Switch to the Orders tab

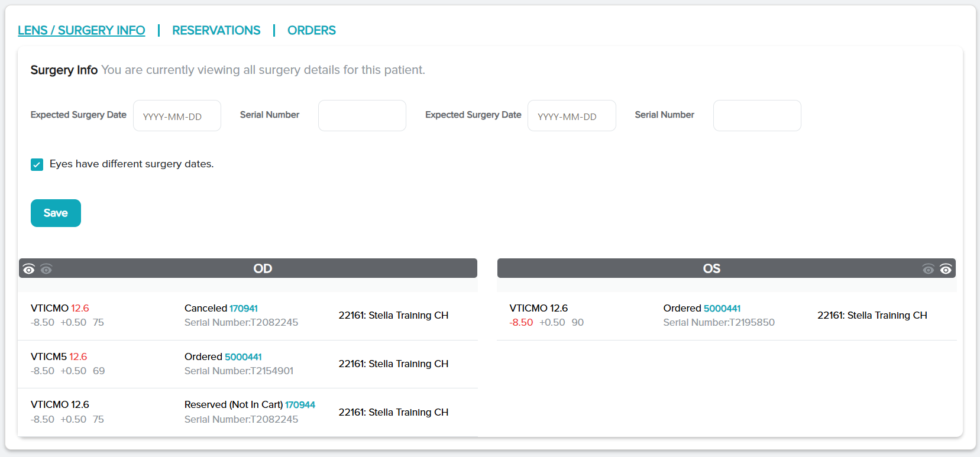click(311, 30)
